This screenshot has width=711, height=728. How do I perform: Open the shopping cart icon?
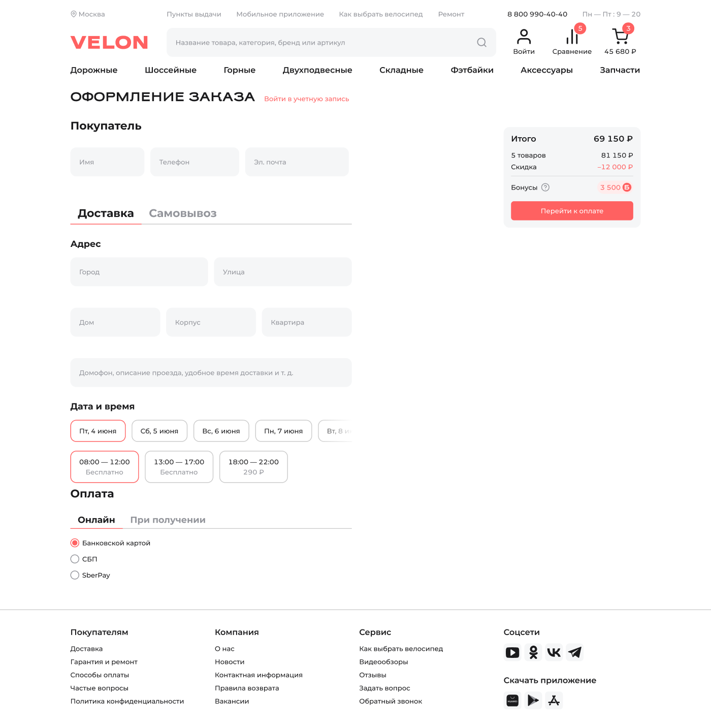(x=620, y=37)
